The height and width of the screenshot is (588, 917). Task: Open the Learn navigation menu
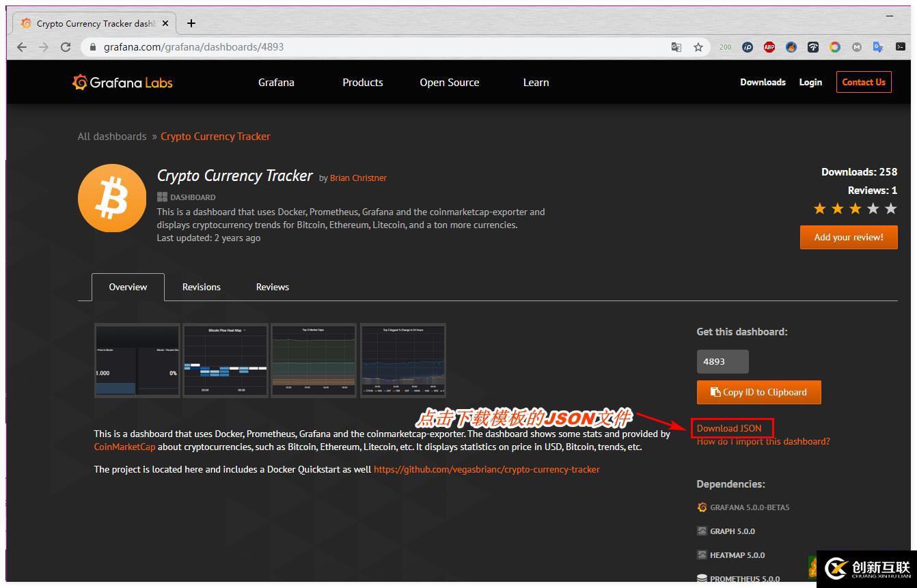pyautogui.click(x=536, y=83)
